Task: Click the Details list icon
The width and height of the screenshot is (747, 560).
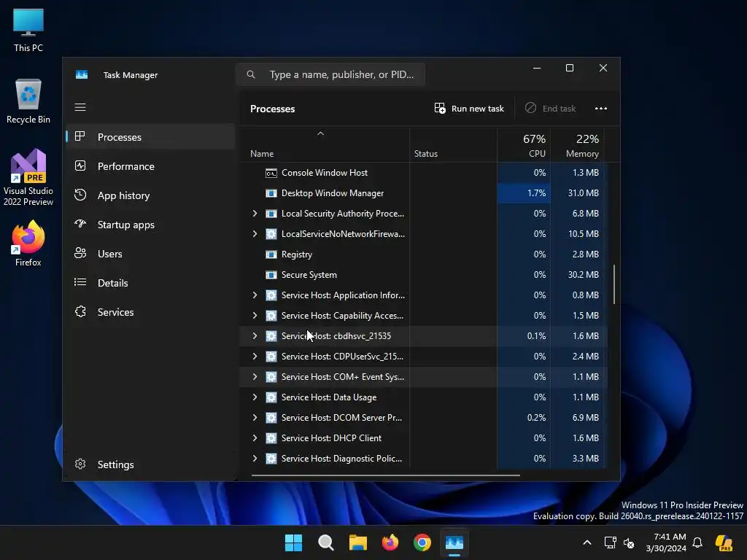Action: click(x=80, y=282)
